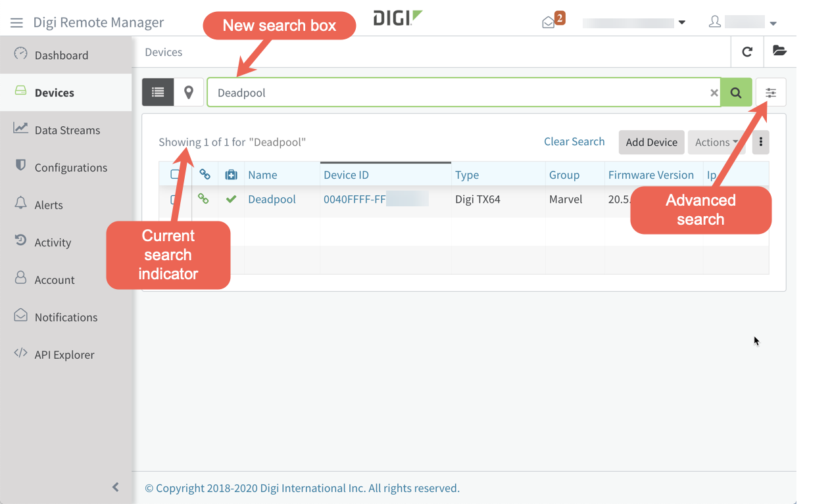Click the Digi TX64 type cell
832x504 pixels.
coord(477,199)
